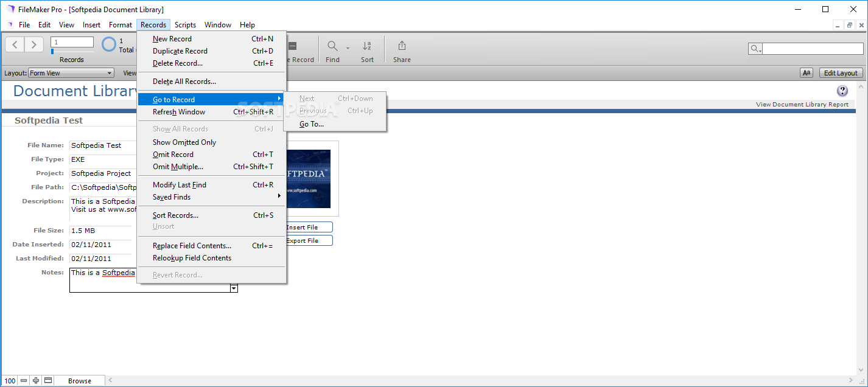The height and width of the screenshot is (387, 868).
Task: Click the File Type field showing EXE
Action: [x=103, y=159]
